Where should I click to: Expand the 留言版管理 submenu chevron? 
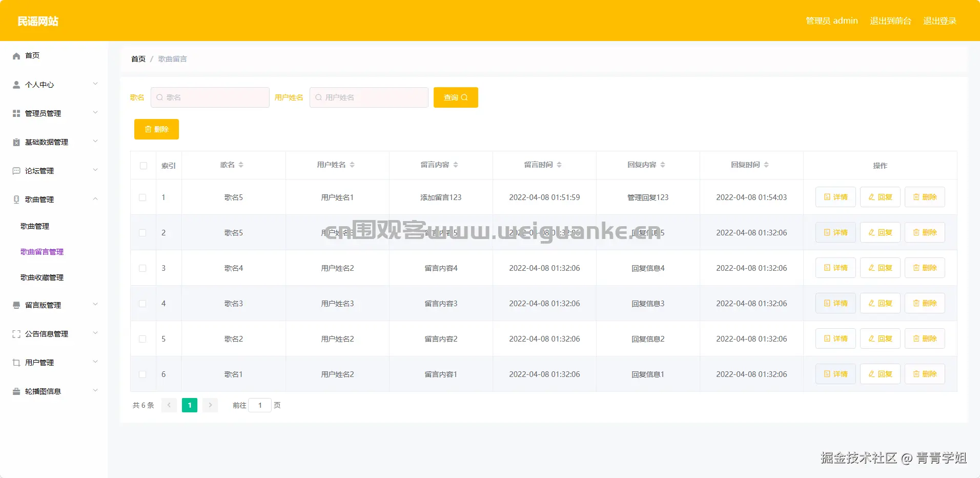(95, 304)
